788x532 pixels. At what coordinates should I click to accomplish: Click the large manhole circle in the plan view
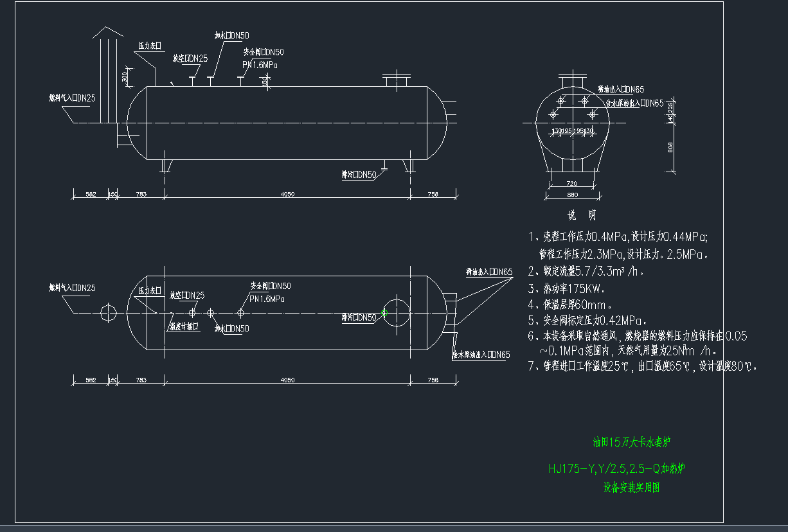pos(396,313)
